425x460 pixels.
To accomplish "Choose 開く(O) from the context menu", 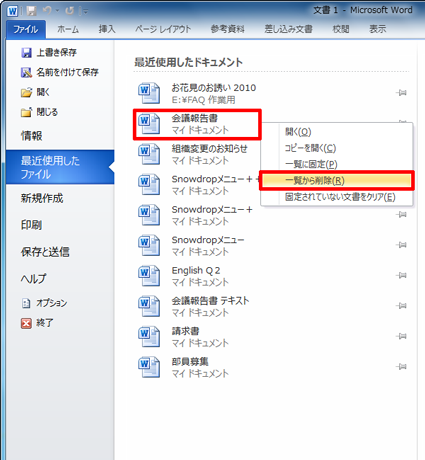I will pos(337,132).
